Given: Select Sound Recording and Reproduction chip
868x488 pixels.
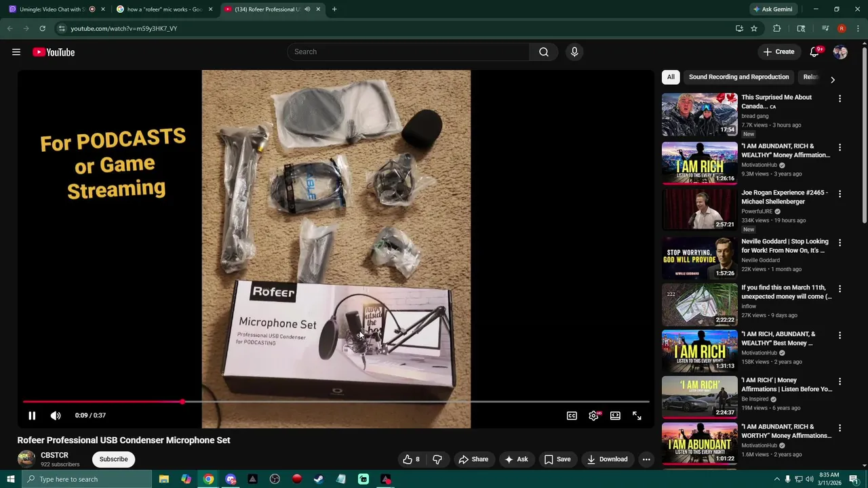Looking at the screenshot, I should point(738,77).
